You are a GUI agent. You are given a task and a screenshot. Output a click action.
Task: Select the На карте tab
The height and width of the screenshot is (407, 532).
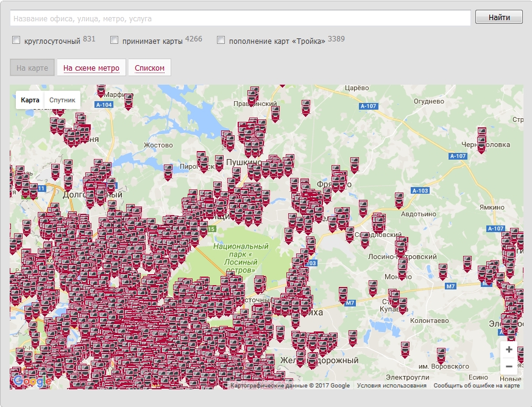point(32,68)
